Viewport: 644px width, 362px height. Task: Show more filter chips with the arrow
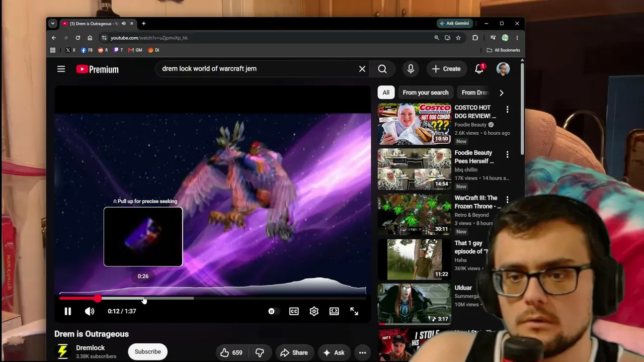tap(501, 93)
